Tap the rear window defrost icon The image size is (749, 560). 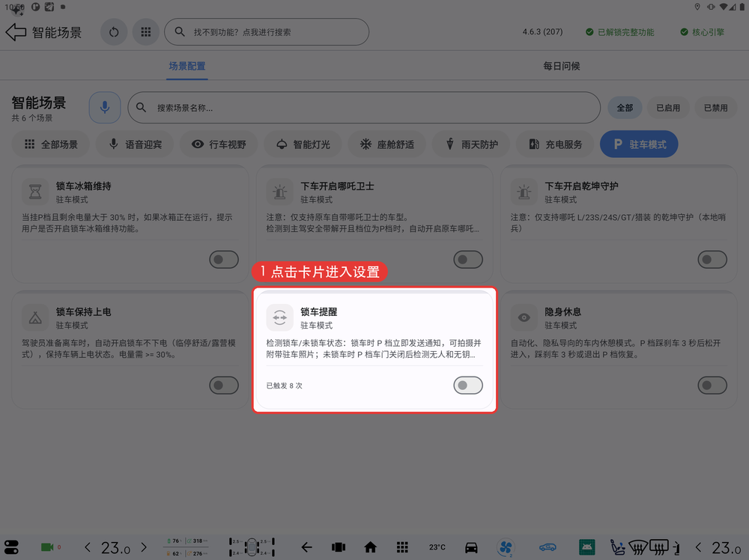658,547
